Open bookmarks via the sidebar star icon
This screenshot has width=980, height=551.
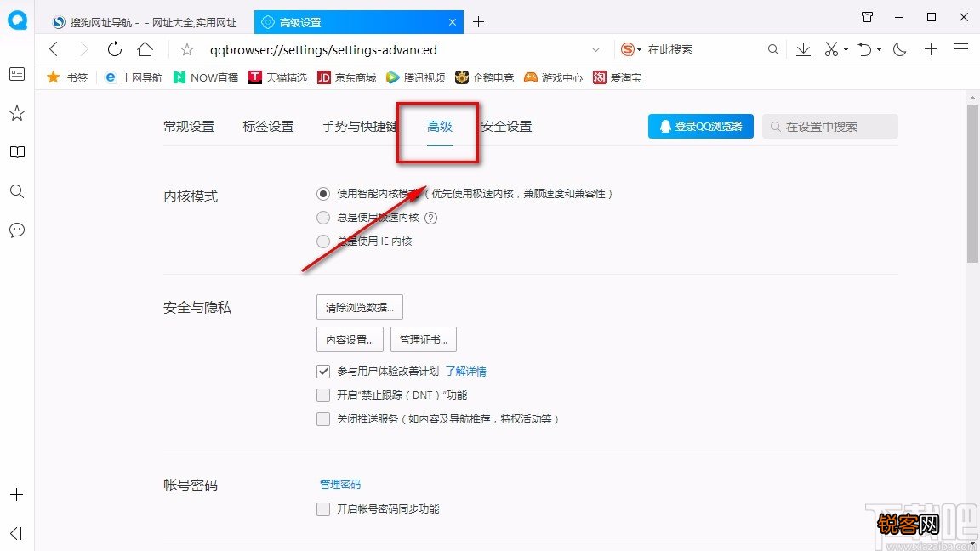click(x=16, y=112)
